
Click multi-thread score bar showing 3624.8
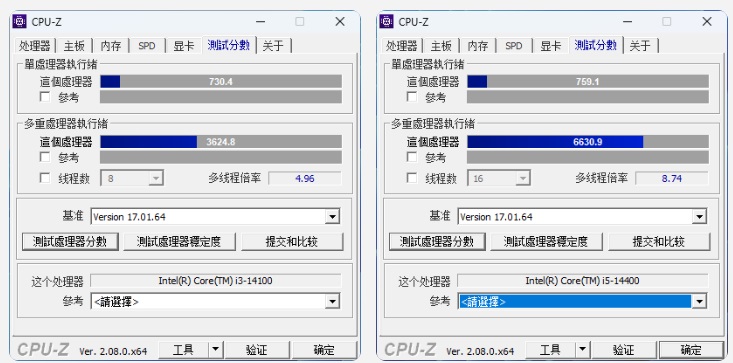(221, 142)
